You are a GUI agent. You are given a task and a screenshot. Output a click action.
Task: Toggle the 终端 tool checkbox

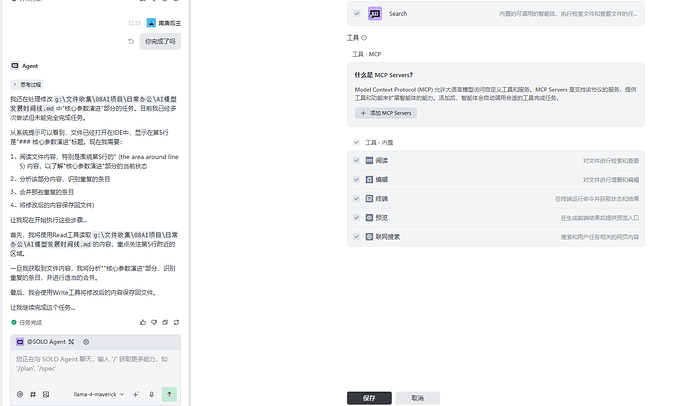coord(356,199)
